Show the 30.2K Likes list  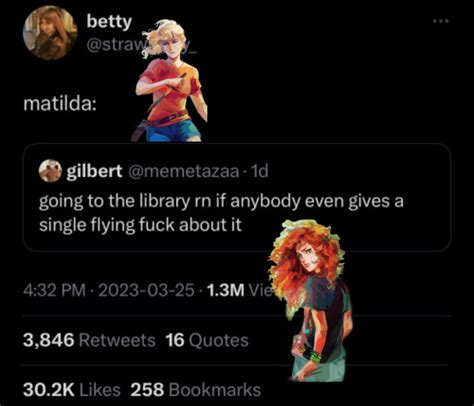click(72, 390)
